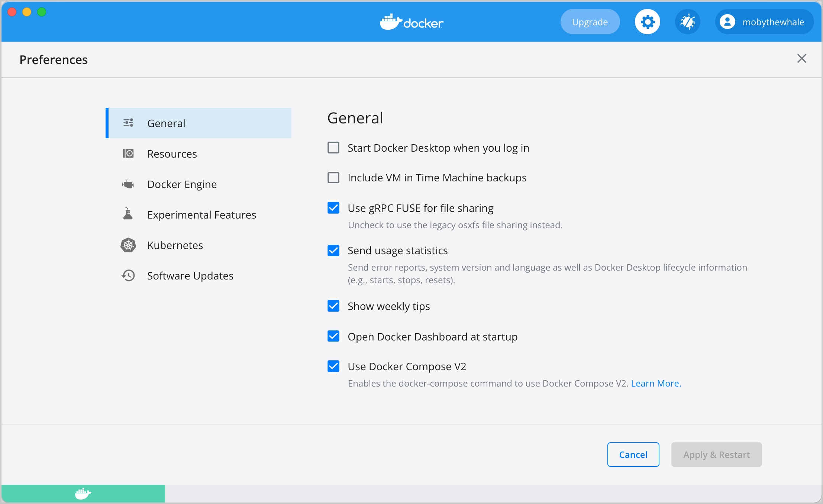Click the Resources disk icon in sidebar

click(x=128, y=154)
